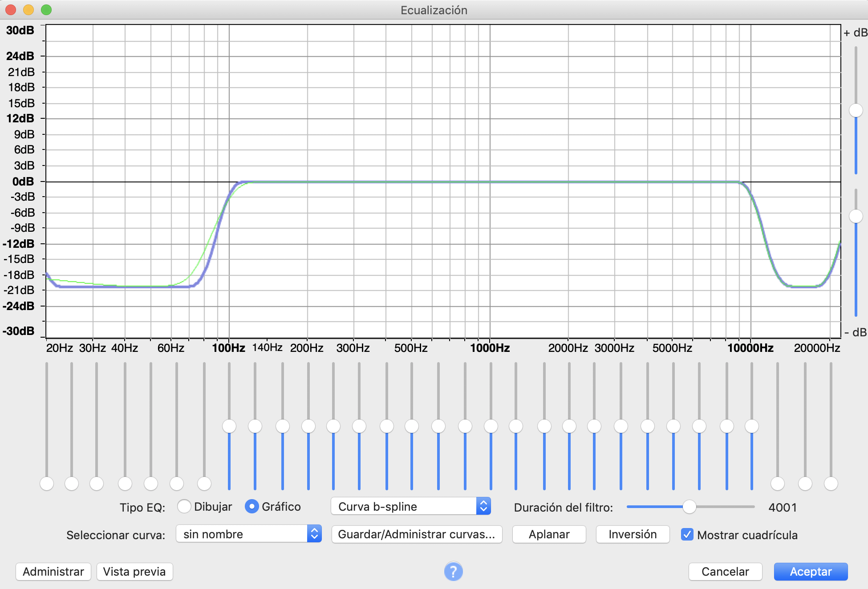
Task: Click the 20Hz band slider knob at bottom
Action: [x=47, y=483]
